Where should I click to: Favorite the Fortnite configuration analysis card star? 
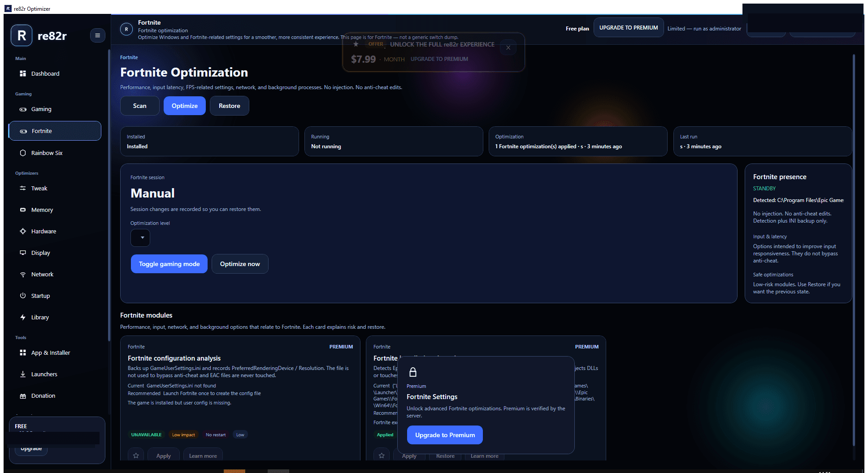[x=136, y=455]
